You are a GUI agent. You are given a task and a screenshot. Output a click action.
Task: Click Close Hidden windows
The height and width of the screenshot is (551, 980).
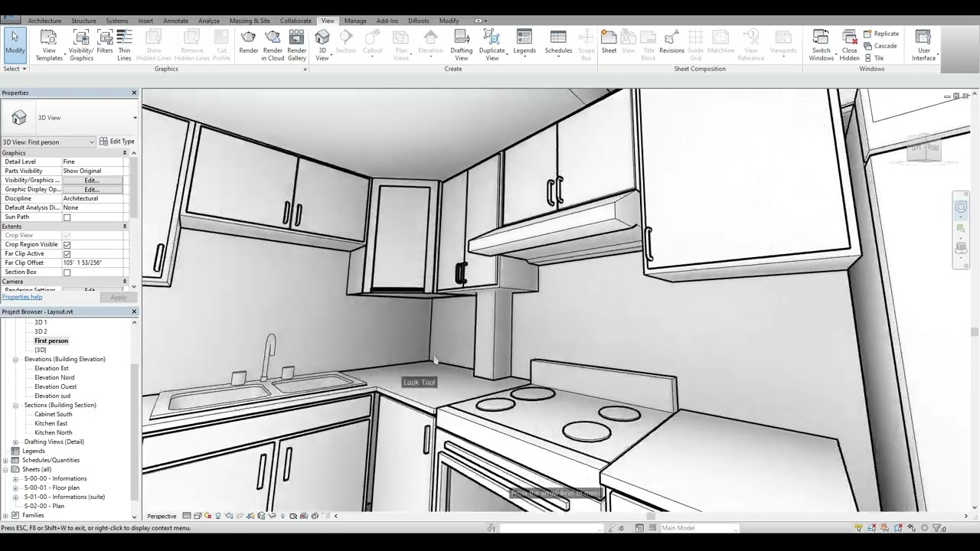[850, 45]
